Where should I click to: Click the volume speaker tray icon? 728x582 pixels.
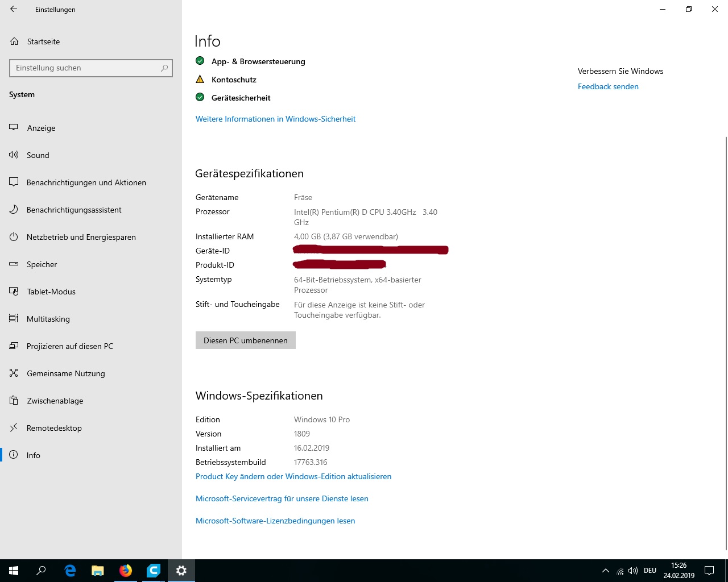(633, 571)
